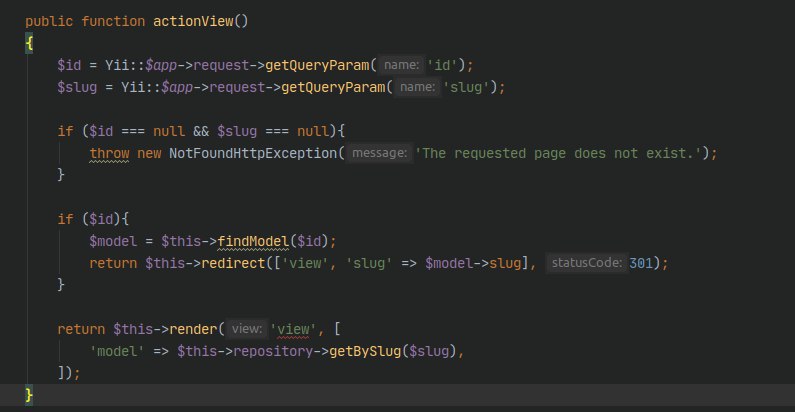This screenshot has height=412, width=795.
Task: Click the $model variable assignment
Action: [x=113, y=241]
